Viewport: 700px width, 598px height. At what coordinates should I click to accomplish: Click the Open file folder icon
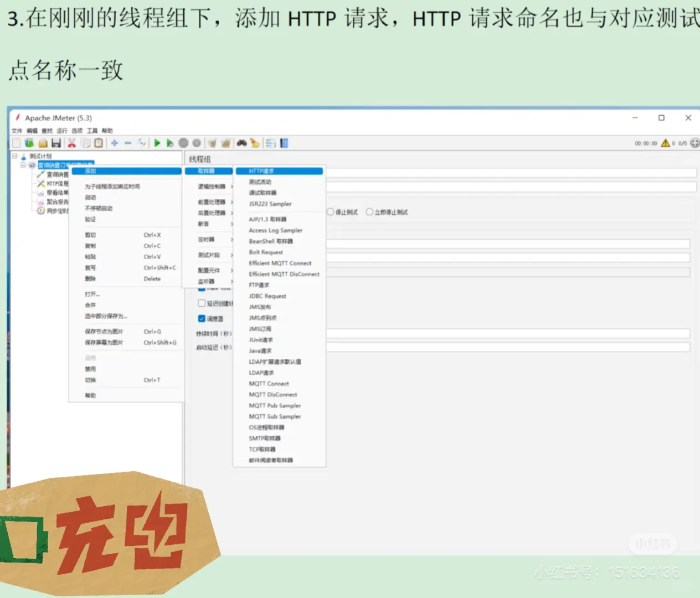pyautogui.click(x=43, y=143)
